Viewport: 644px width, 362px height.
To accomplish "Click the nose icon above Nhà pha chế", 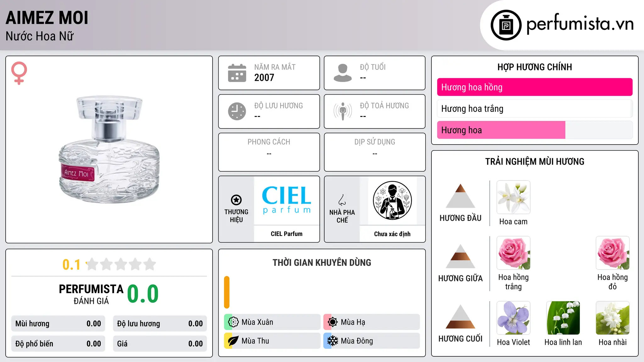I will pyautogui.click(x=342, y=200).
